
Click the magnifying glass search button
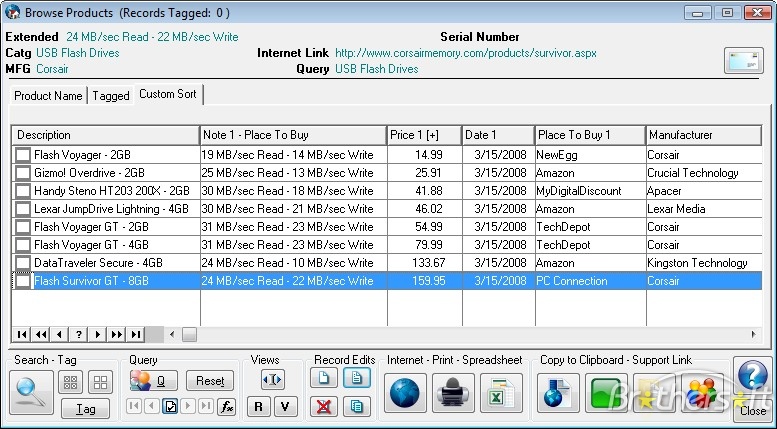tap(31, 393)
